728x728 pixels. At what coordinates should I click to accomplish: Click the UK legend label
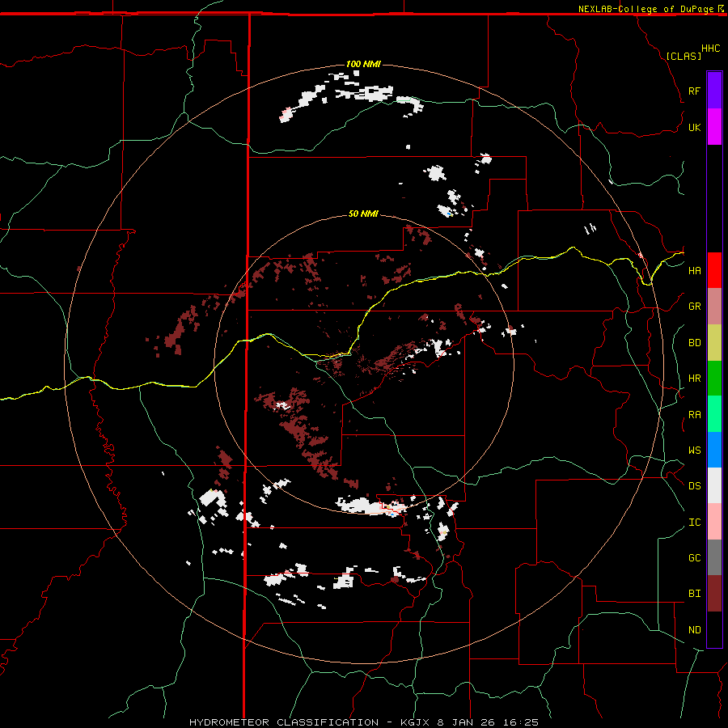point(694,127)
